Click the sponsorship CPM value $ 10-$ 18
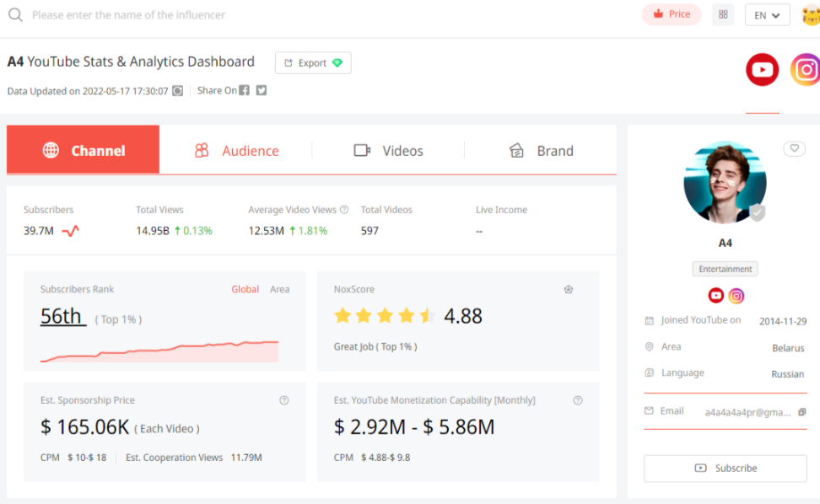The width and height of the screenshot is (820, 504). coord(87,458)
